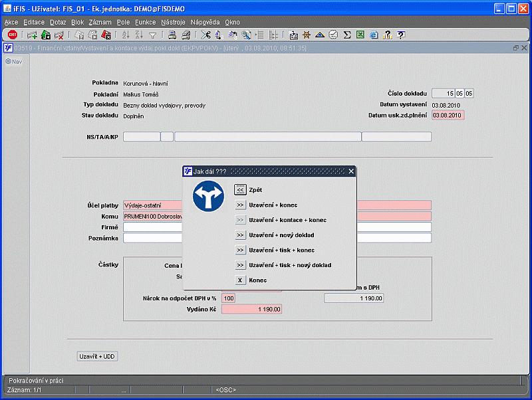Click the ship's wheel toolbar icon

tap(307, 35)
